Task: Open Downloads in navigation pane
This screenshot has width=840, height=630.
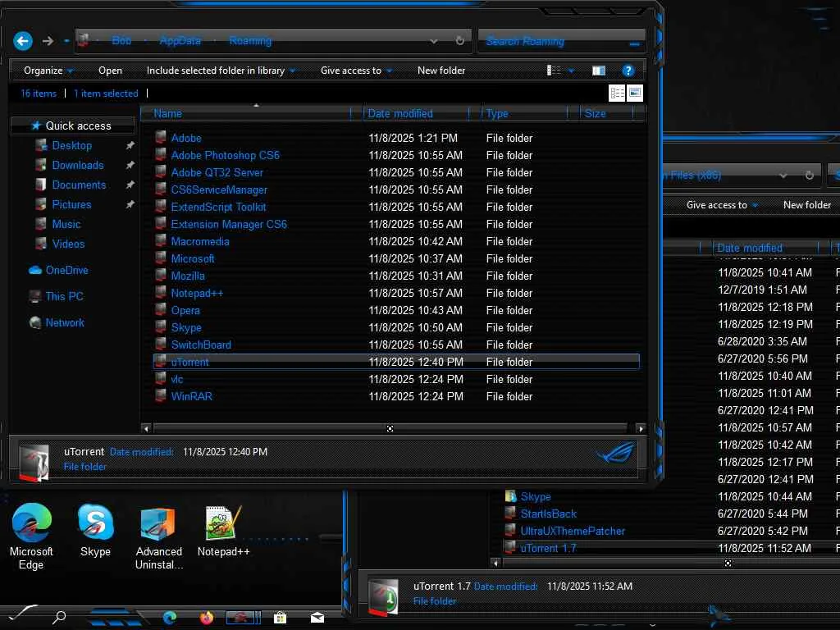Action: click(78, 165)
